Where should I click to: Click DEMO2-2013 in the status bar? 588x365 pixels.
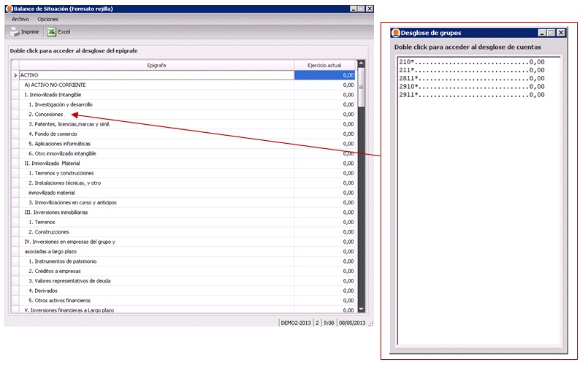296,323
